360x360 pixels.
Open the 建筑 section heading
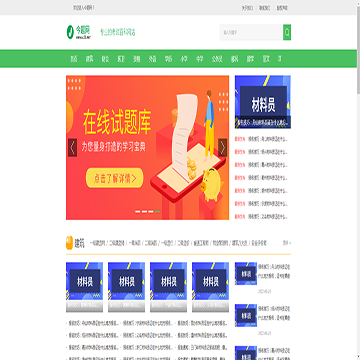point(79,243)
